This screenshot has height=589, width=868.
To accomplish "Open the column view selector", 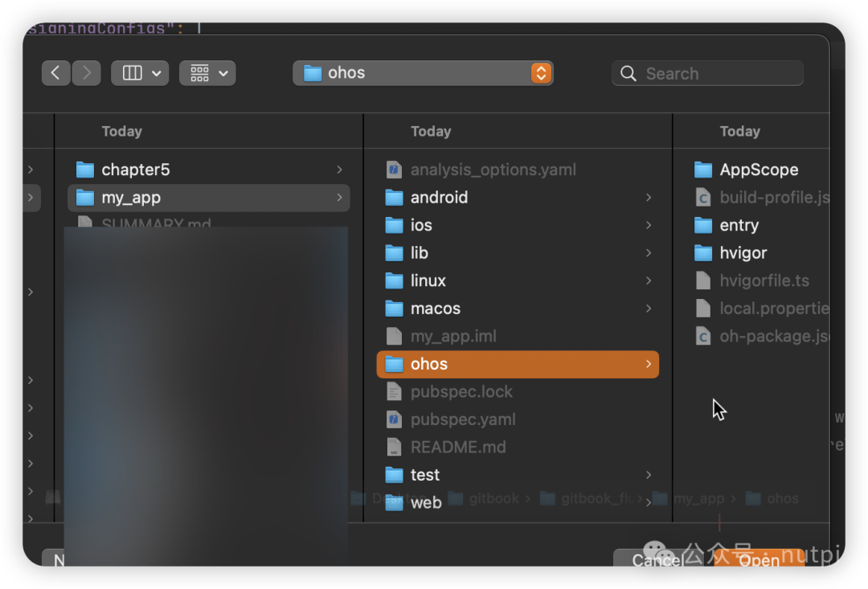I will tap(140, 73).
